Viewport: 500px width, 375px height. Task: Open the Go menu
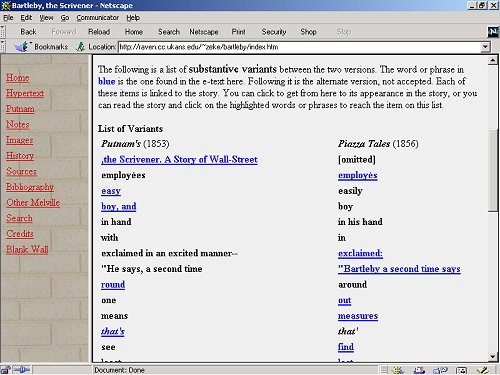[x=65, y=18]
